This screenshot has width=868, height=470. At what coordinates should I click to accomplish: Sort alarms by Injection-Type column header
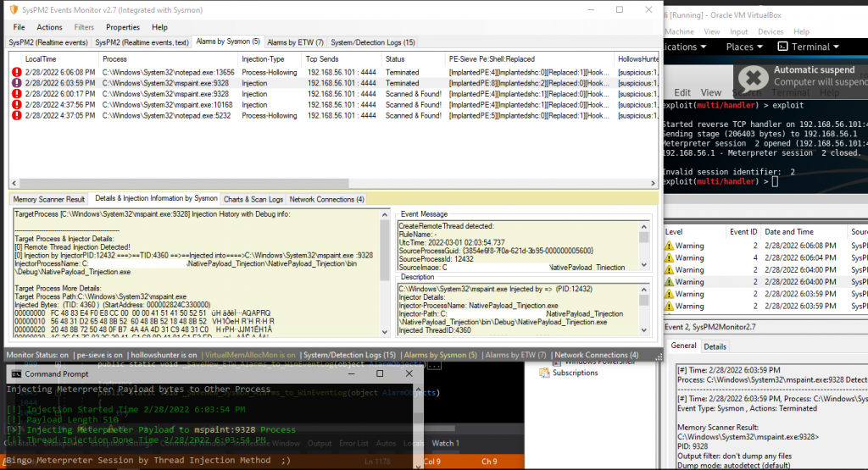264,59
